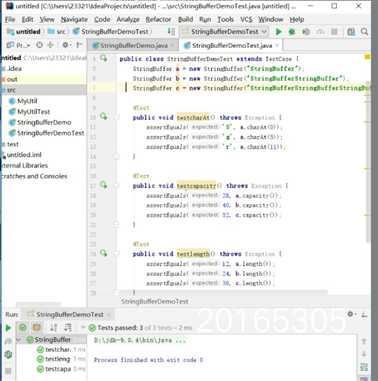This screenshot has width=378, height=381.
Task: Select StringBufferDemo class in project tree
Action: (44, 122)
